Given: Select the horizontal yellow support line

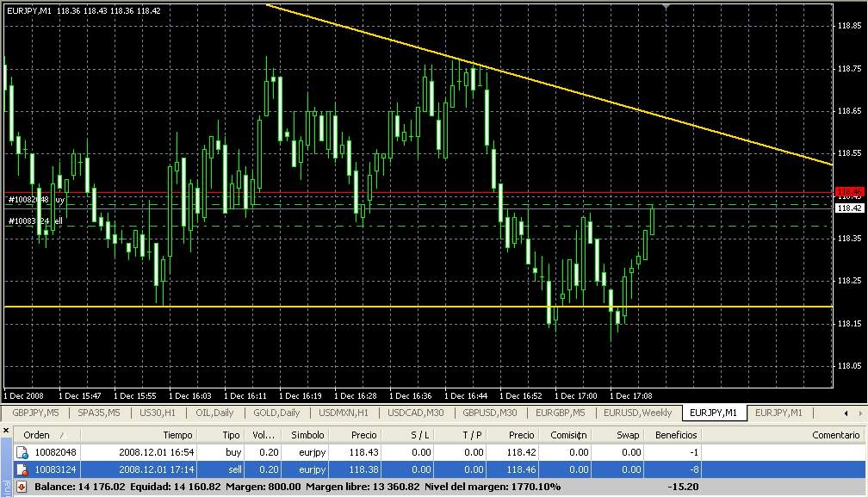Looking at the screenshot, I should 418,306.
